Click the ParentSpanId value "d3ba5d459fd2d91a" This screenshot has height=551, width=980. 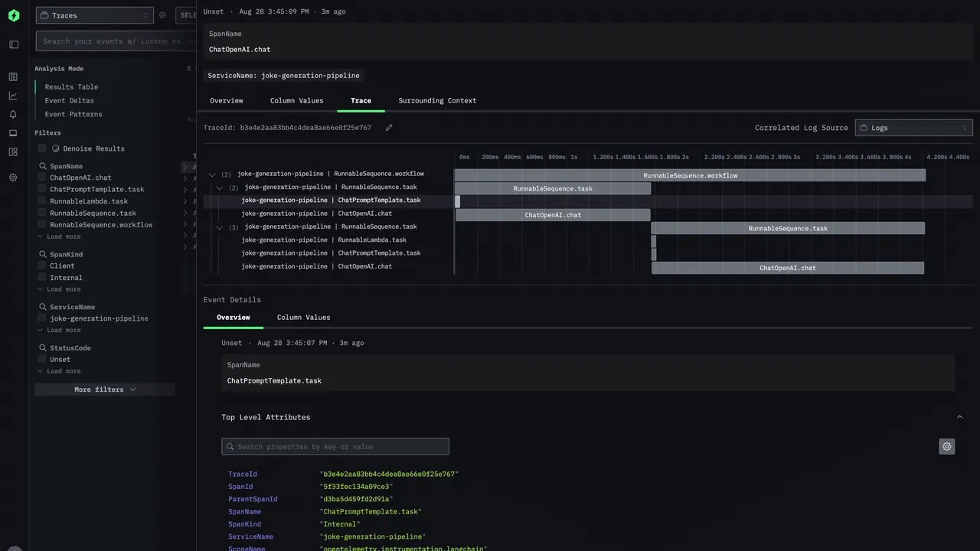(356, 499)
